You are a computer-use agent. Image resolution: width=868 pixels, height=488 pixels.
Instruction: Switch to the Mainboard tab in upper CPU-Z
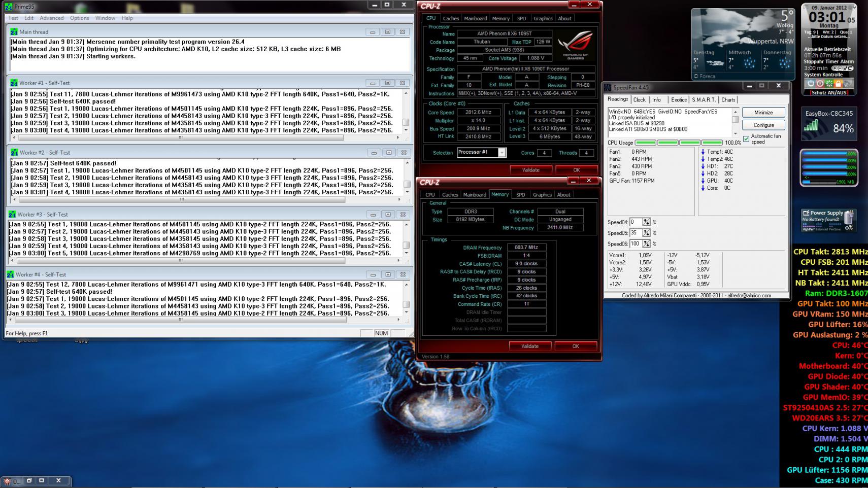point(476,18)
